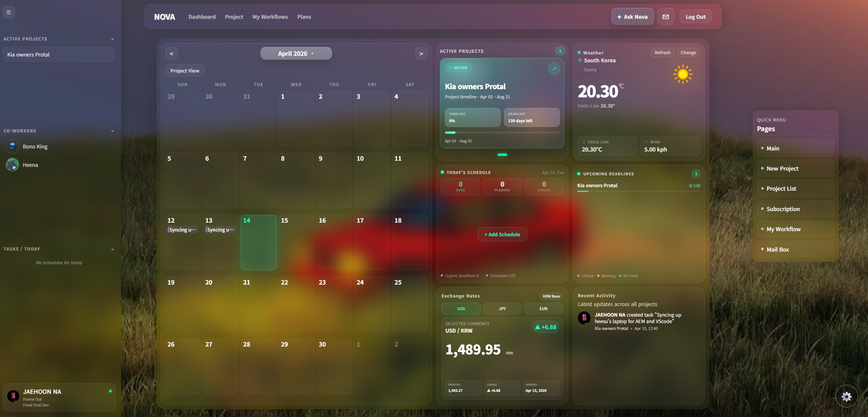Select USD currency toggle
868x417 pixels.
[461, 308]
